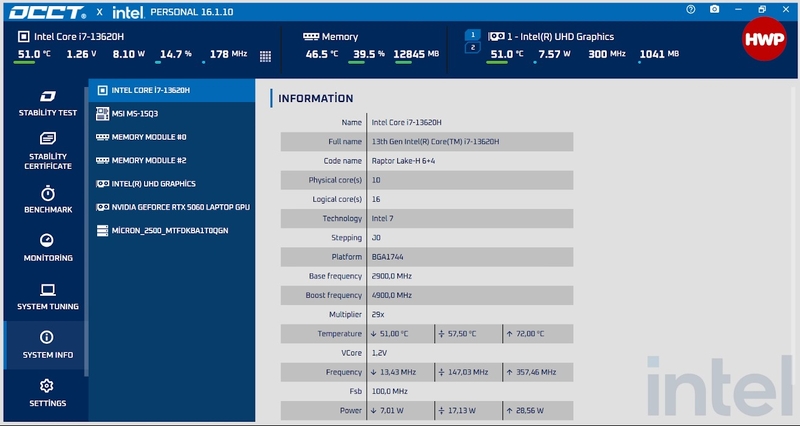Image resolution: width=800 pixels, height=426 pixels.
Task: Open the Monitoring section
Action: 47,248
